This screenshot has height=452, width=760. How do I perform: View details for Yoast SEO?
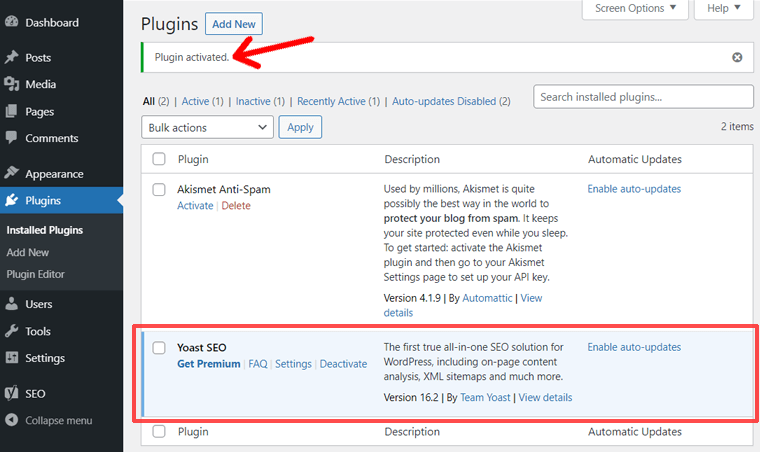[x=545, y=397]
